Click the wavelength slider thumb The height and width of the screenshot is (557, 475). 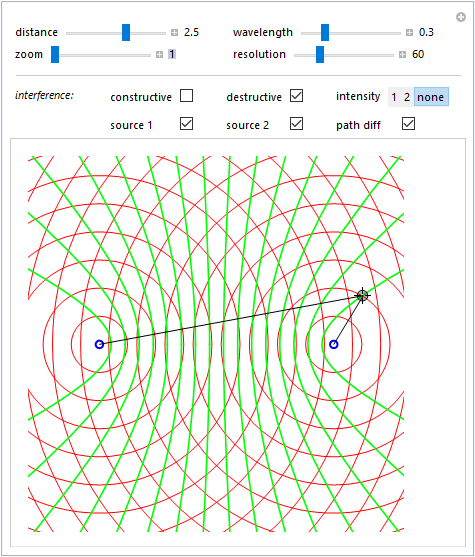pos(325,33)
